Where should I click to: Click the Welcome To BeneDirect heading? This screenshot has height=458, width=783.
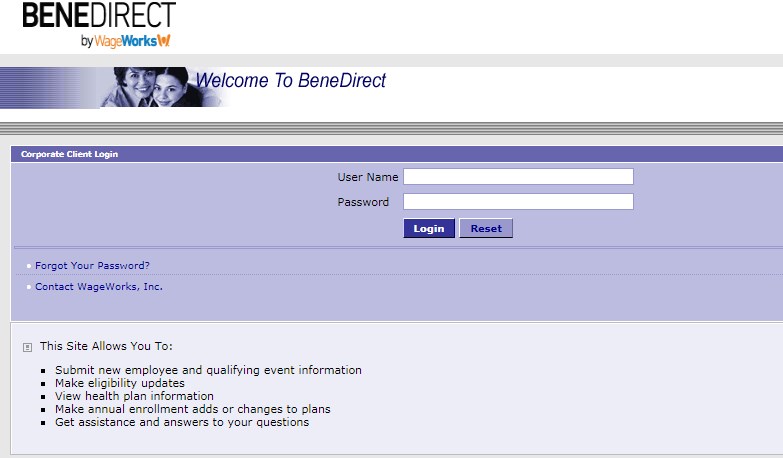pos(291,80)
